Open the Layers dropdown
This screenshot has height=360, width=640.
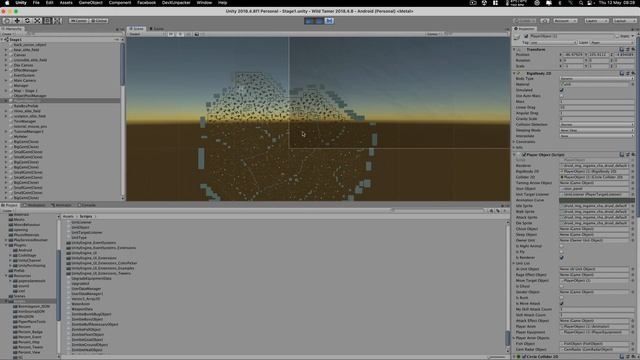point(596,20)
